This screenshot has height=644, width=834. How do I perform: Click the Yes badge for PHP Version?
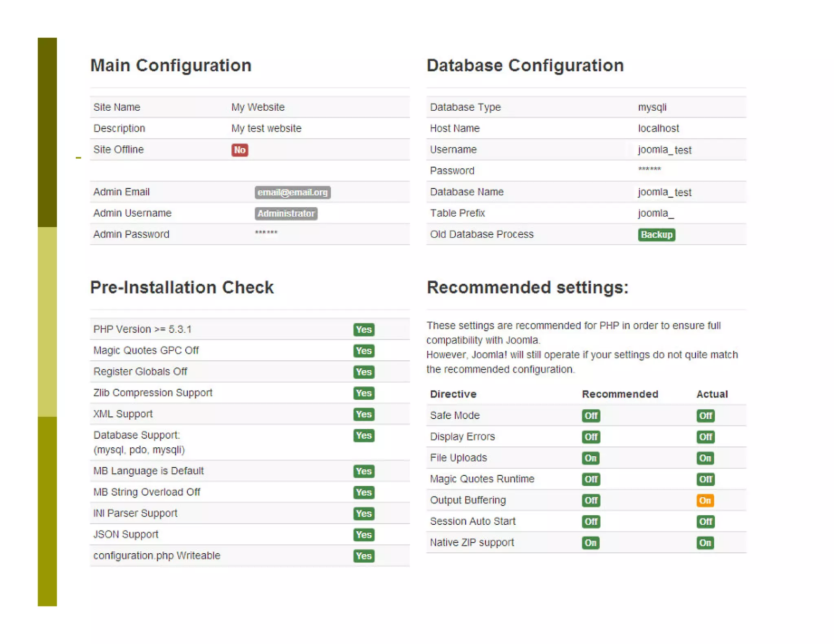click(x=363, y=329)
